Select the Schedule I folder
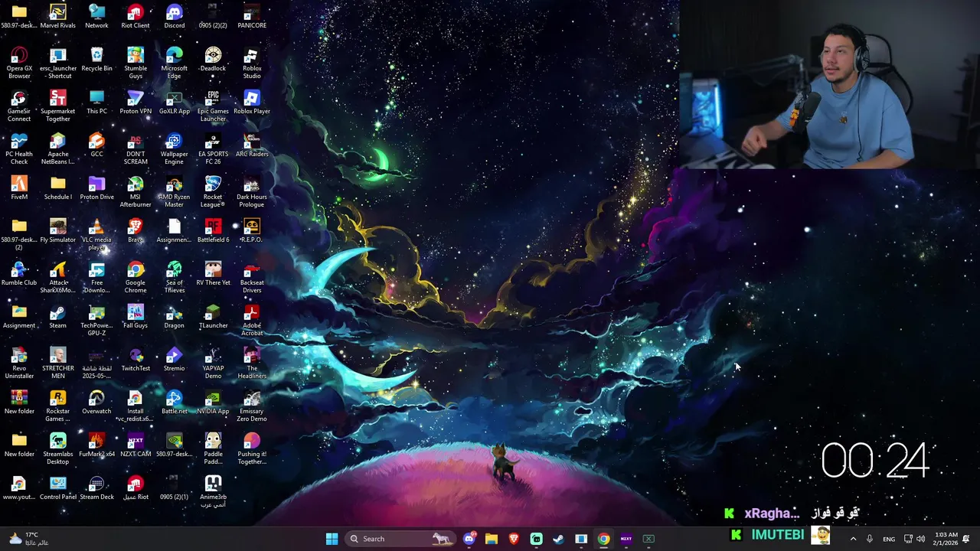 tap(58, 187)
